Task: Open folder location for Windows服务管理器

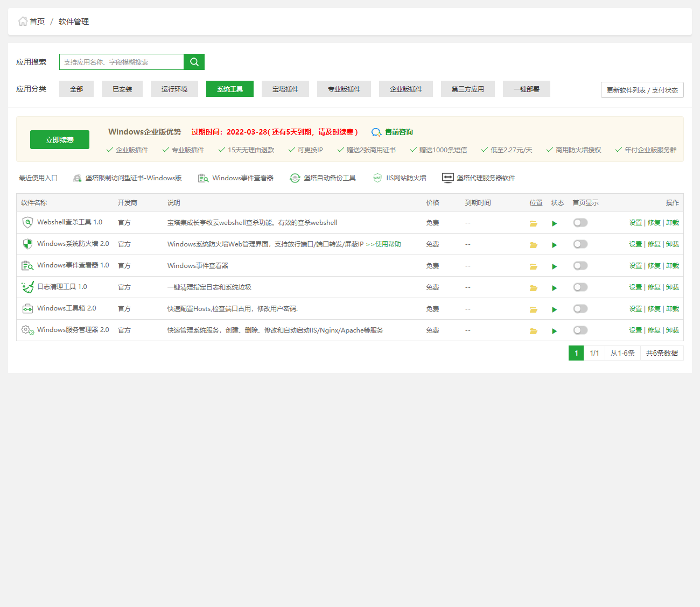Action: [x=534, y=331]
